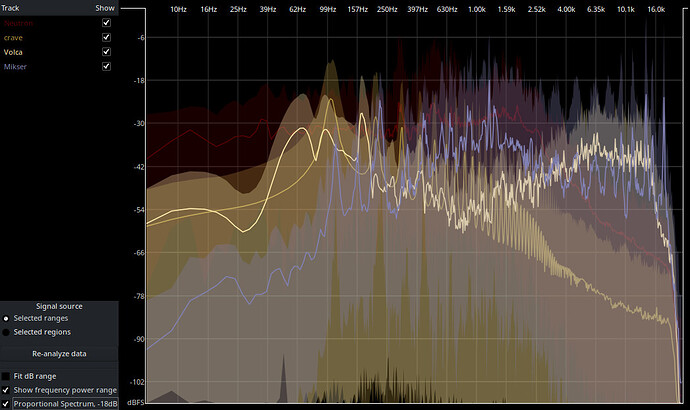The width and height of the screenshot is (690, 410).
Task: Enable the Fit dB range checkbox
Action: point(8,376)
